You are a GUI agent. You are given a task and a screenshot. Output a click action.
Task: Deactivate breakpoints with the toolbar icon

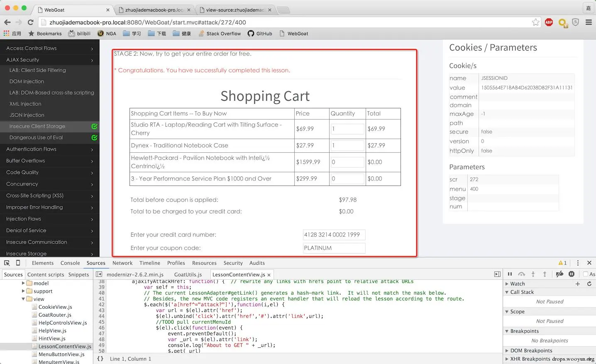pyautogui.click(x=559, y=274)
